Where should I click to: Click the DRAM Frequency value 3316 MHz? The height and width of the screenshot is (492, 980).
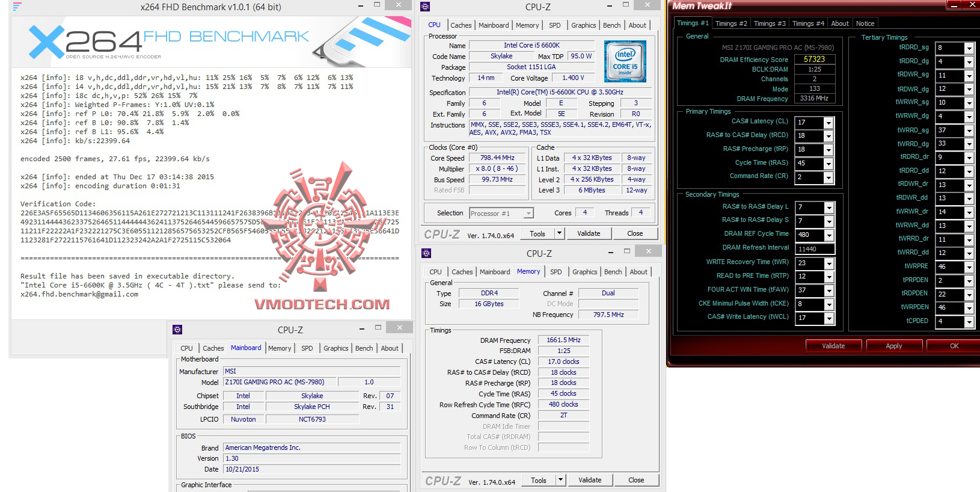click(x=814, y=99)
